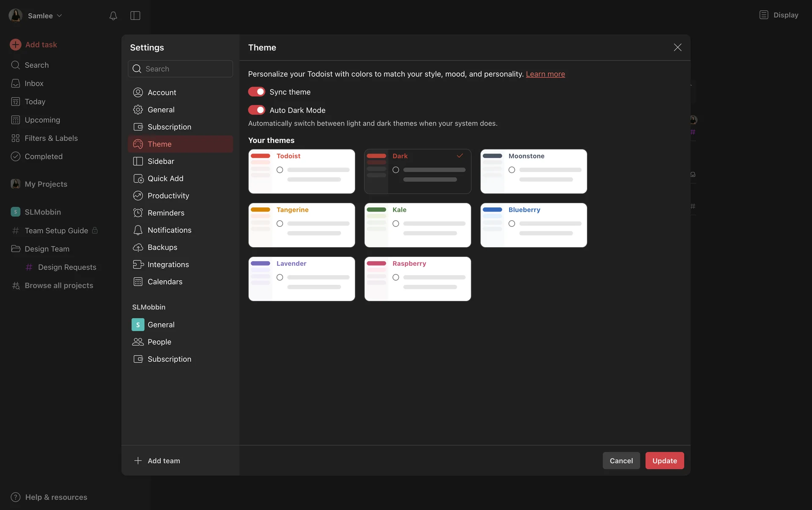Turn off Auto Dark Mode toggle
This screenshot has height=510, width=812.
[x=256, y=110]
